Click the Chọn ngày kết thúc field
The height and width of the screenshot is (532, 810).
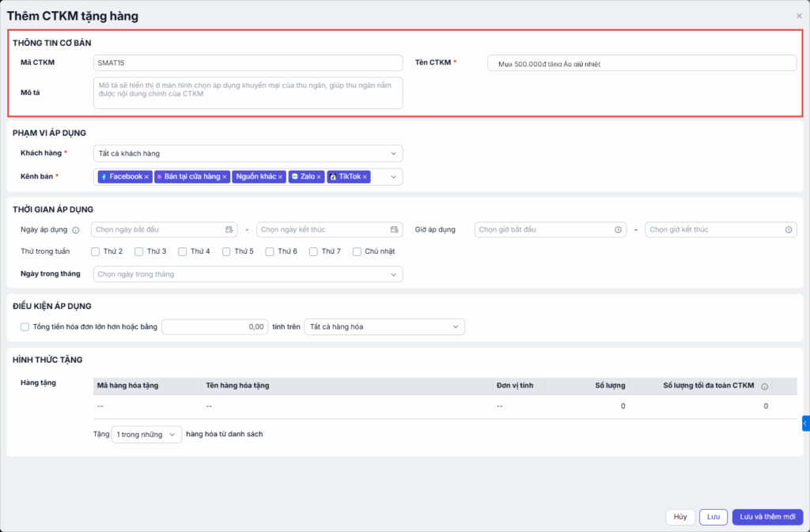330,229
